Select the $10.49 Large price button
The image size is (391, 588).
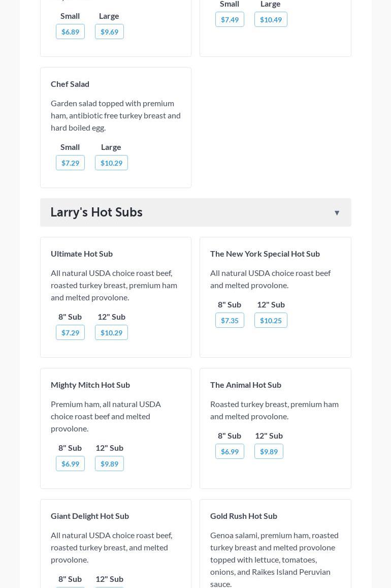(x=271, y=20)
